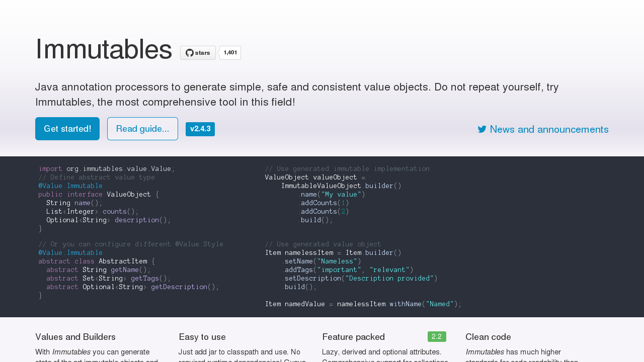Click 'abstract class AbstractItem {' code line

[x=97, y=261]
